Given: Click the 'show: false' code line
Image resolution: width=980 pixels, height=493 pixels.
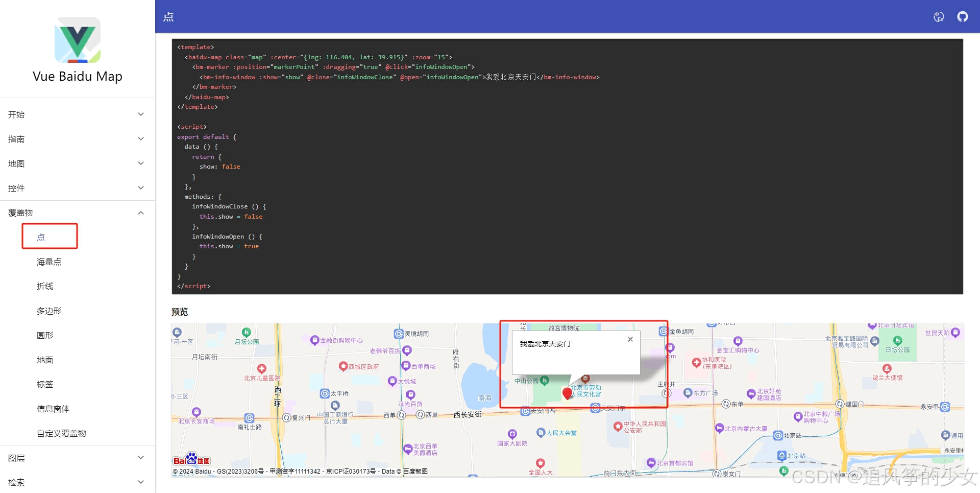Looking at the screenshot, I should [x=220, y=167].
